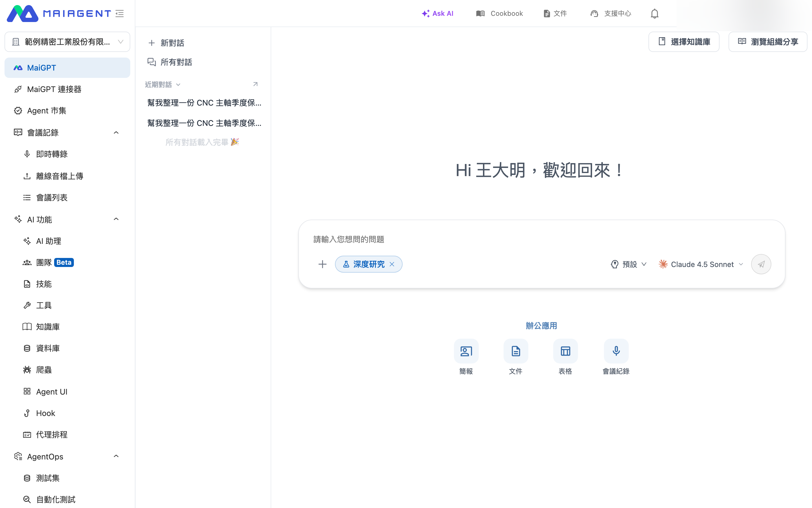
Task: Open 所有對話 list
Action: point(170,62)
